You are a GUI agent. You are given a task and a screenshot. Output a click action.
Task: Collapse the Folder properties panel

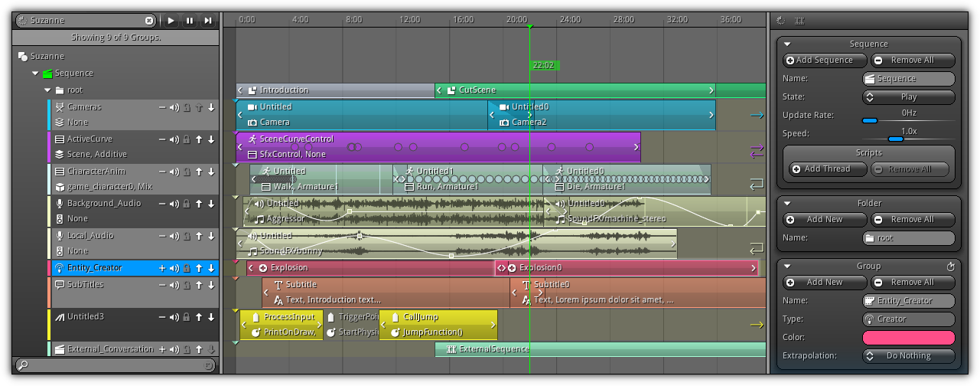coord(787,204)
